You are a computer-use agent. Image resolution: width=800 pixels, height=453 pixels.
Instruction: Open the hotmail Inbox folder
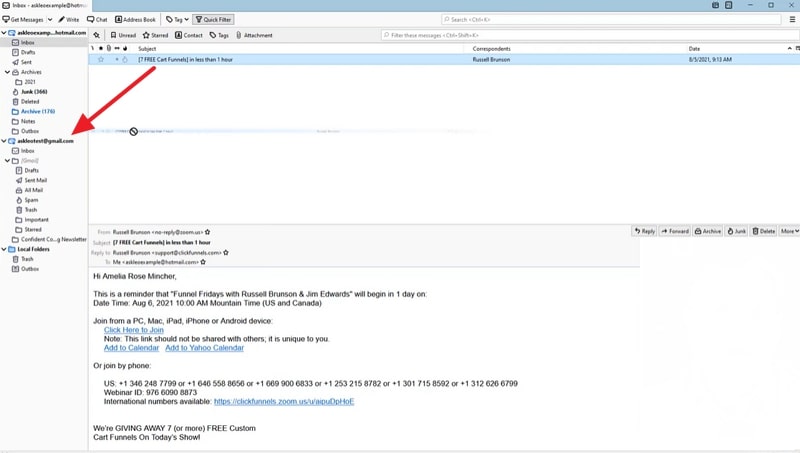coord(28,42)
